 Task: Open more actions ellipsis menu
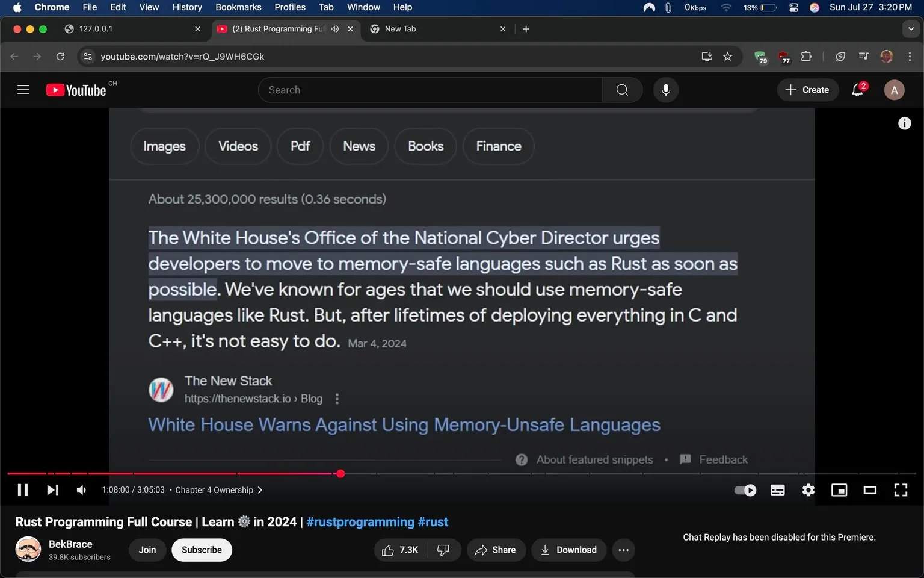click(x=623, y=550)
